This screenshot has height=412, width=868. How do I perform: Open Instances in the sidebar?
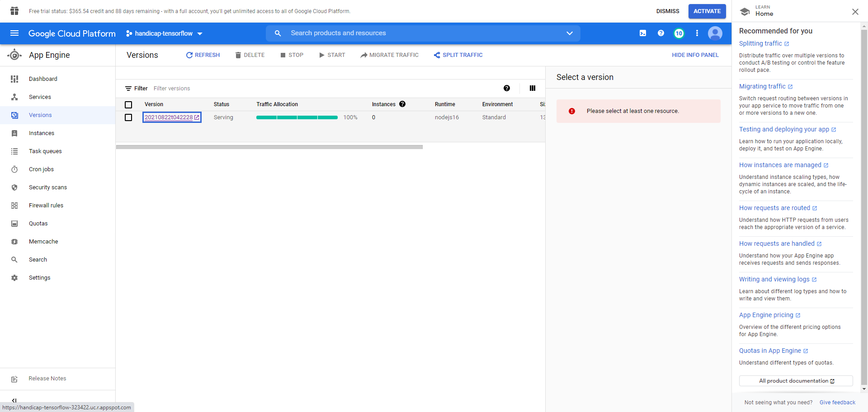click(58, 133)
